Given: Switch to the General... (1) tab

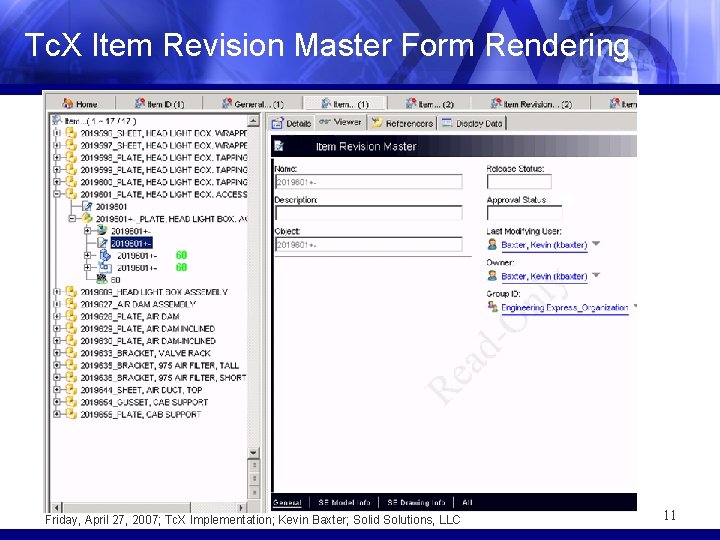Looking at the screenshot, I should pos(253,104).
